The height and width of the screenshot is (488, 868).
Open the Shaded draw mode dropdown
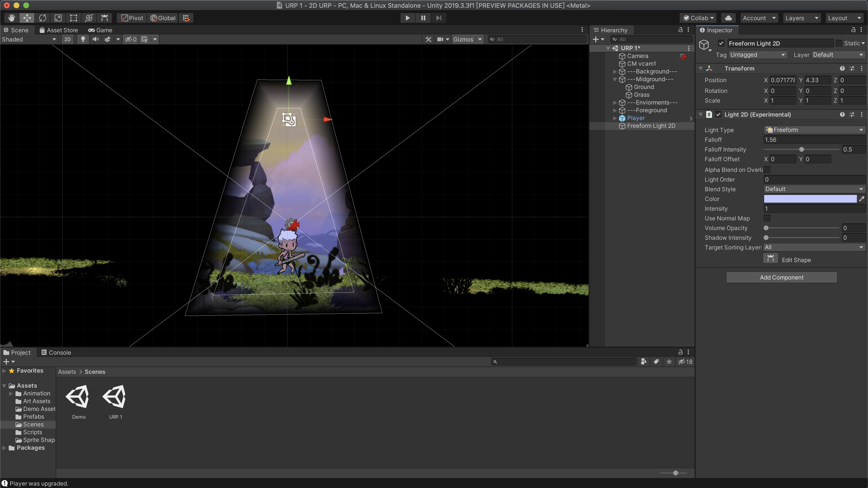[x=29, y=39]
